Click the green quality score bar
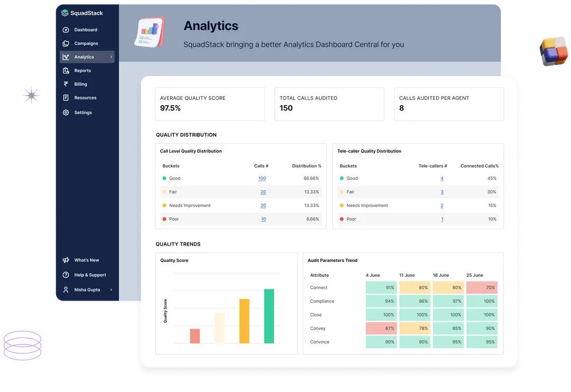Image resolution: width=571 pixels, height=392 pixels. point(269,316)
